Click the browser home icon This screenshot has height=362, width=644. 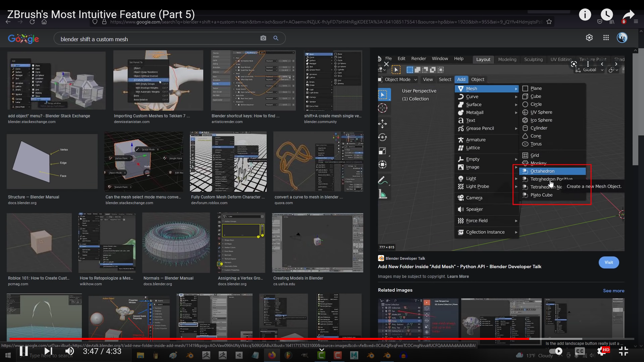44,22
